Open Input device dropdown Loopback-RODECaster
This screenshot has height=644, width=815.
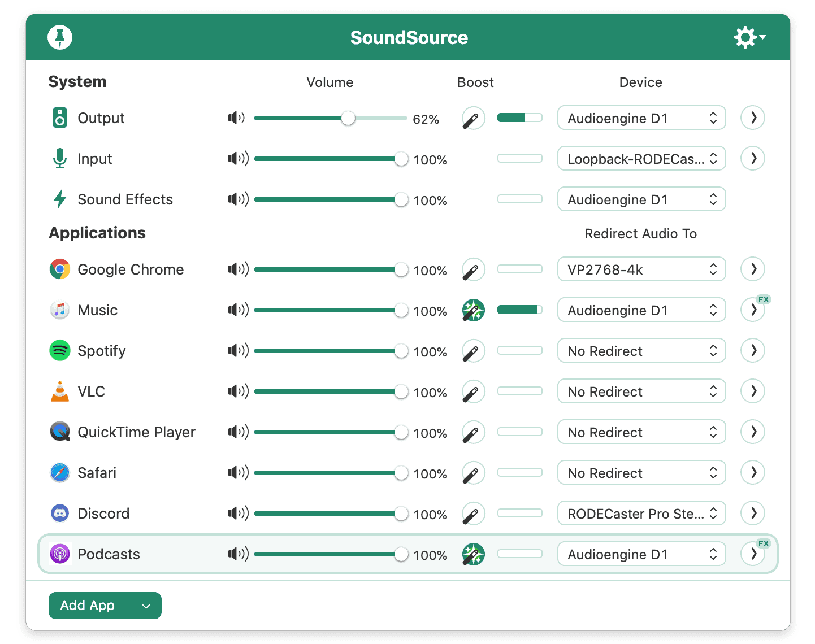[641, 159]
